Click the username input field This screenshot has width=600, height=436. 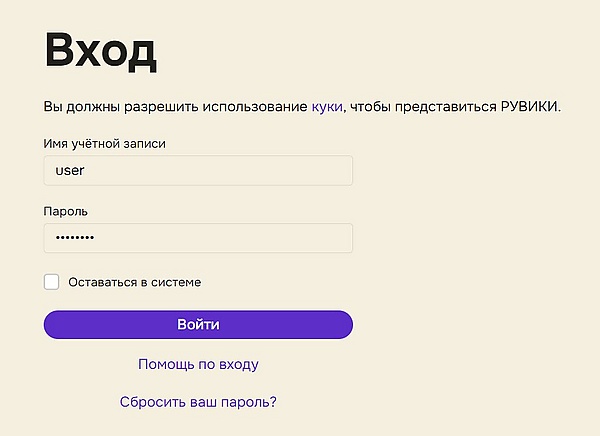point(198,170)
